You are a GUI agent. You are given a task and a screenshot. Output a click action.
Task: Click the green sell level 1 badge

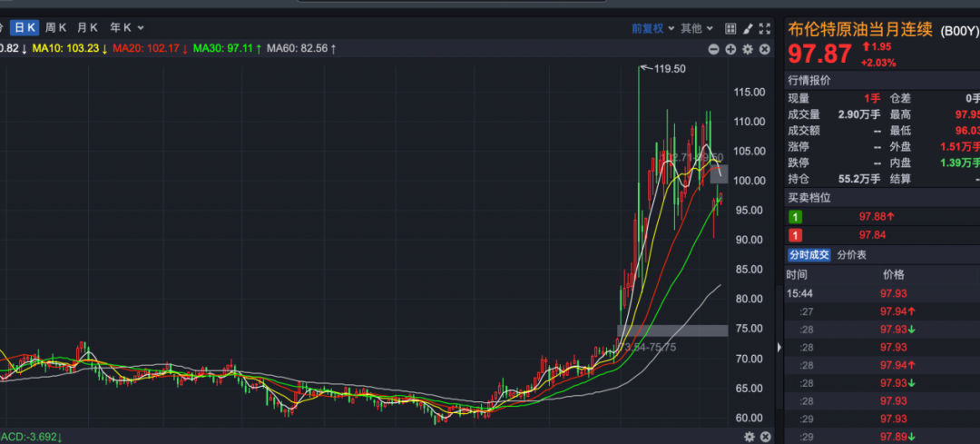point(796,217)
